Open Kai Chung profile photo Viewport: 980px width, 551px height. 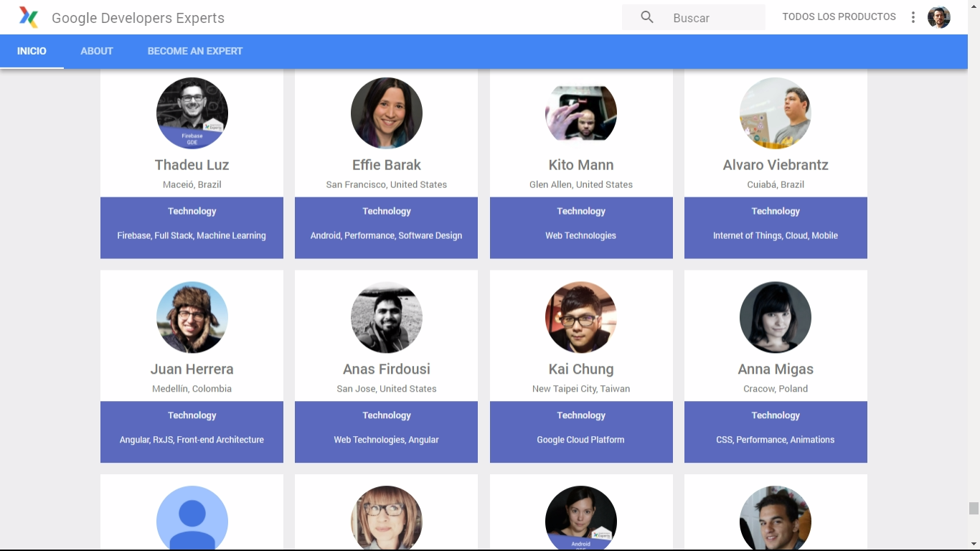tap(581, 317)
